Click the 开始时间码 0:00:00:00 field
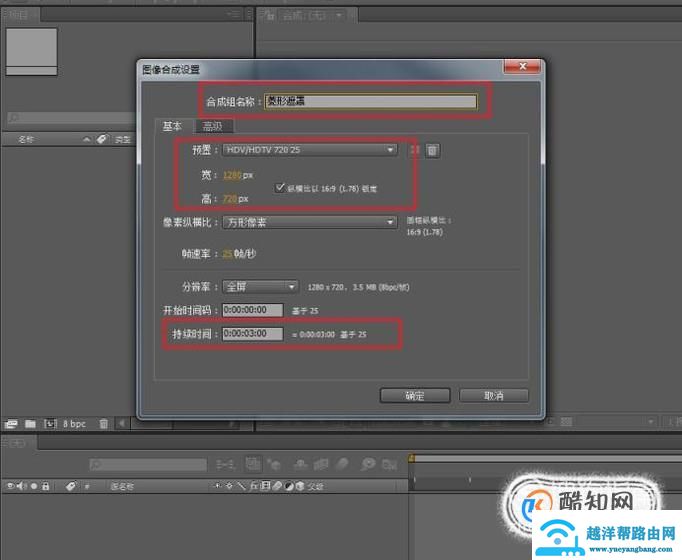The height and width of the screenshot is (560, 682). point(253,310)
